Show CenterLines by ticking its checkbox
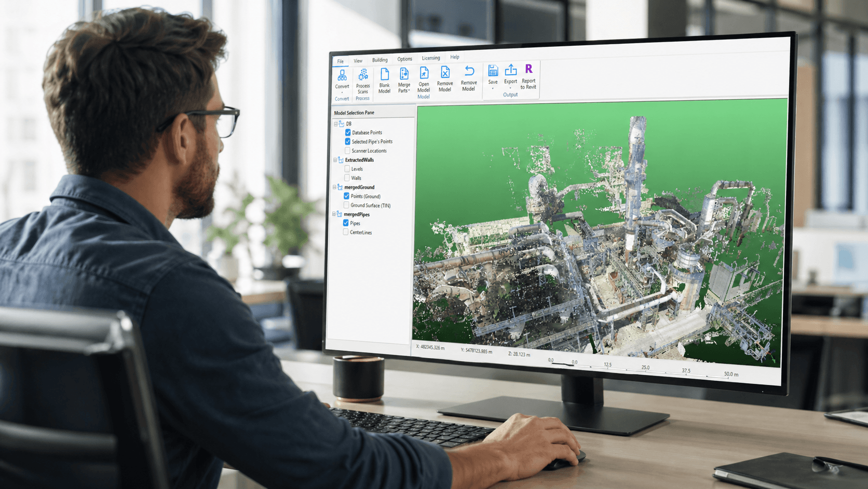Image resolution: width=868 pixels, height=489 pixels. coord(346,232)
